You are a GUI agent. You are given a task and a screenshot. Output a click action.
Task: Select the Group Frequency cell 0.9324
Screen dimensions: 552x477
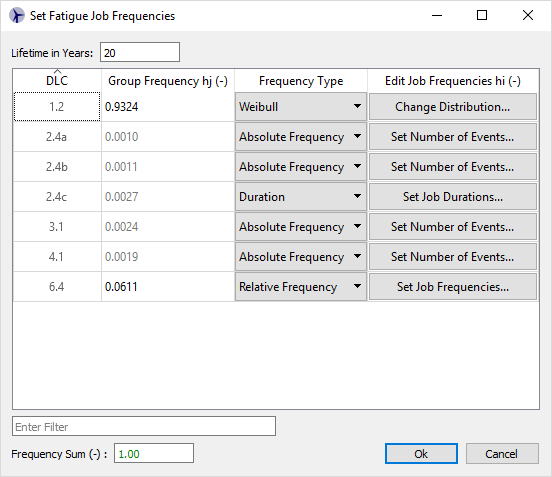pyautogui.click(x=168, y=107)
